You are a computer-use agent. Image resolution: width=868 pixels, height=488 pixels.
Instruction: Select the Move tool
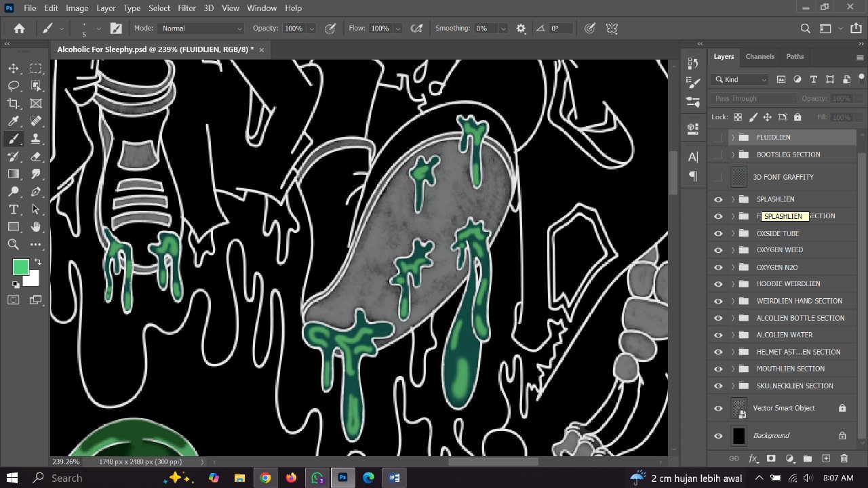click(14, 68)
